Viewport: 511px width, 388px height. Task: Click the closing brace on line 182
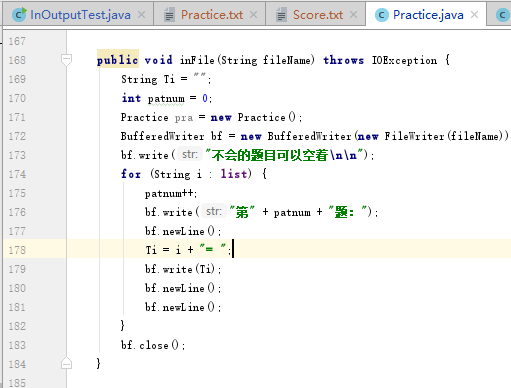[x=122, y=325]
